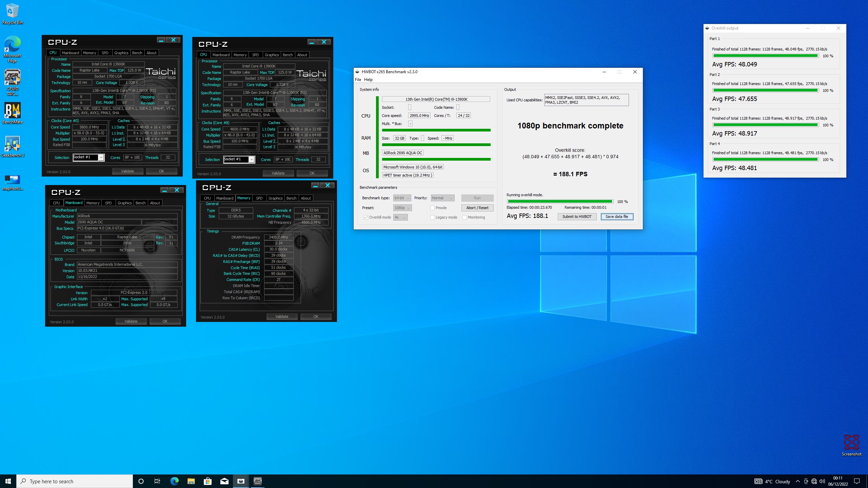Viewport: 868px width, 488px height.
Task: Click Submit to HWBOT button
Action: [x=577, y=217]
